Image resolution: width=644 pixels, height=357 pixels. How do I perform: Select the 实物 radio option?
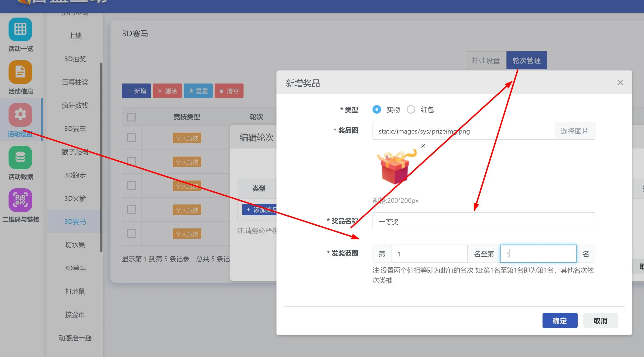click(377, 110)
